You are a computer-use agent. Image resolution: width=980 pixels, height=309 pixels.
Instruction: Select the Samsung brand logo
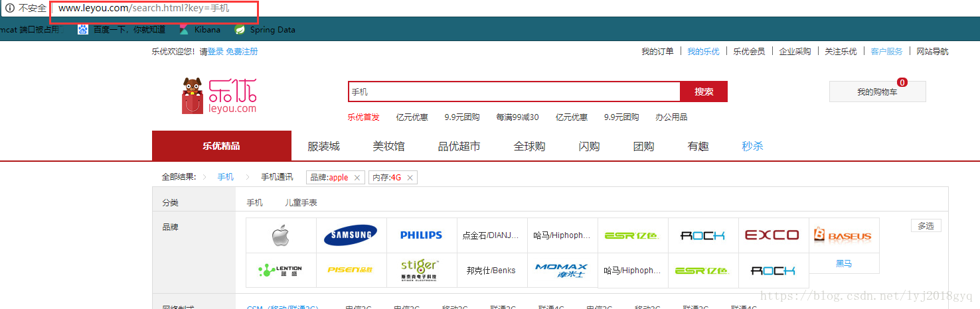[x=351, y=235]
